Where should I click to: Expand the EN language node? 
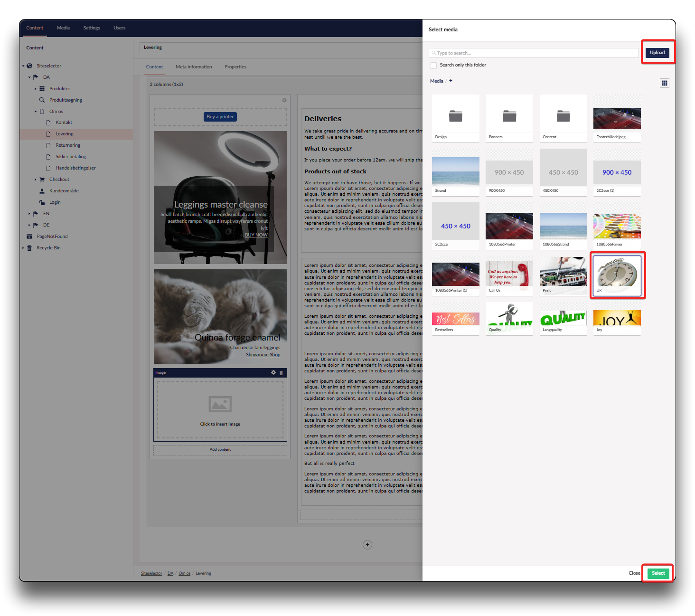coord(29,214)
